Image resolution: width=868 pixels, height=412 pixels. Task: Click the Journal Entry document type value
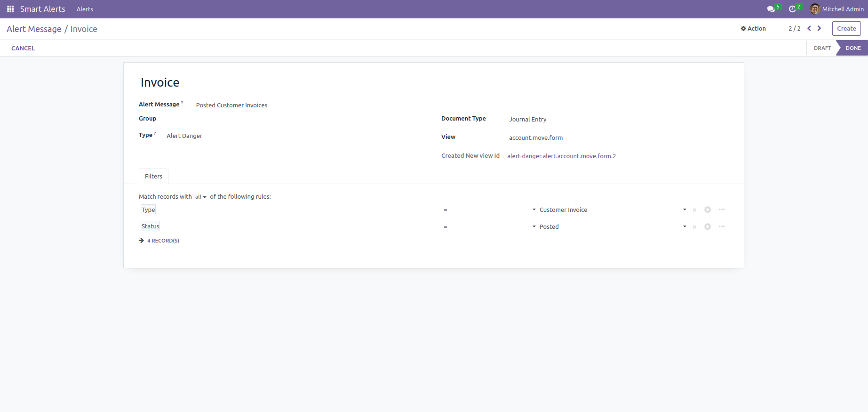(x=527, y=120)
